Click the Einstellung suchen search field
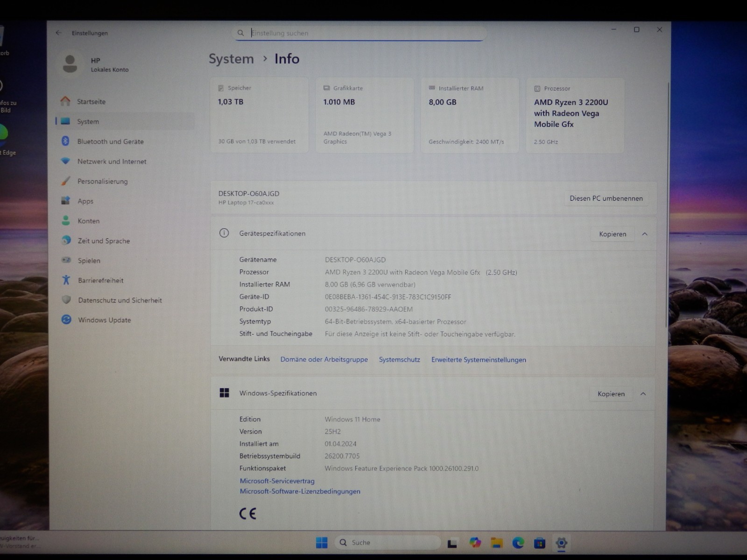Viewport: 747px width, 560px height. 359,33
